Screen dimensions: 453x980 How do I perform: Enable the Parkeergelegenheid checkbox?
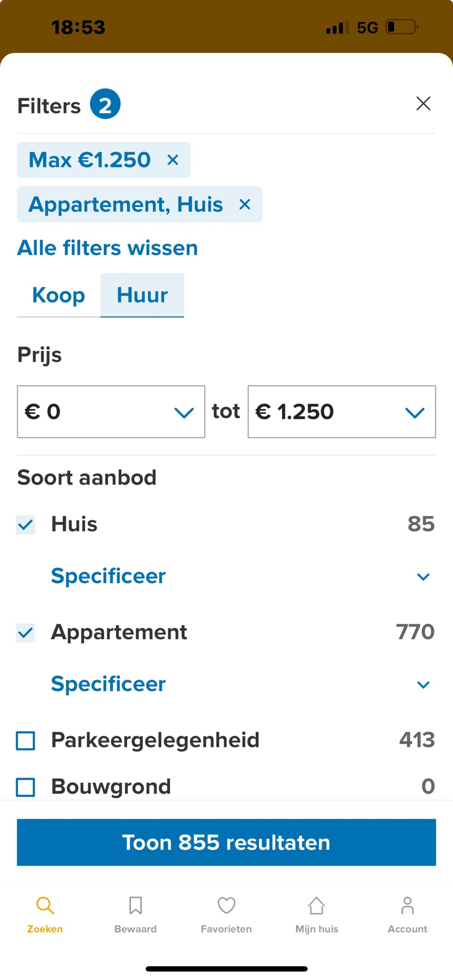[26, 740]
